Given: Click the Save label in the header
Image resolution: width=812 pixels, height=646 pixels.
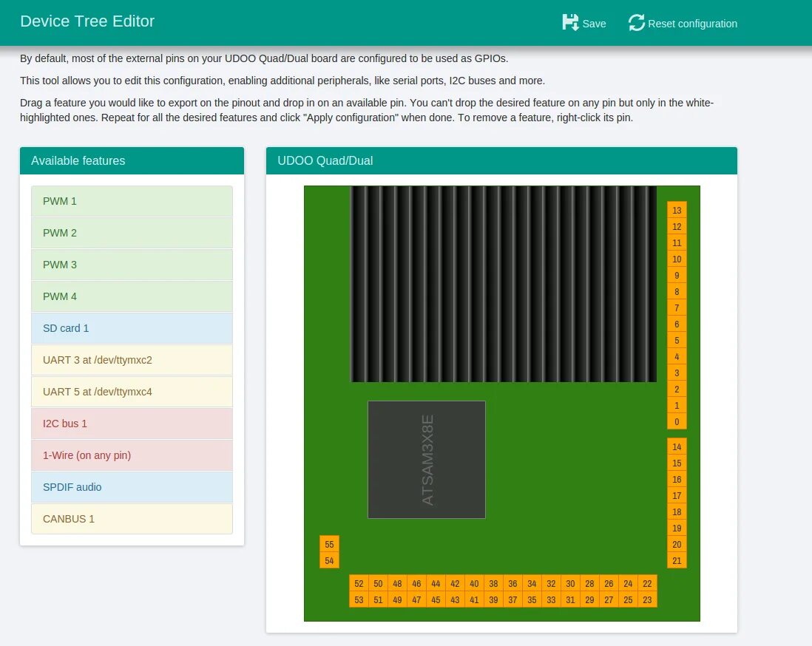Looking at the screenshot, I should click(x=594, y=24).
